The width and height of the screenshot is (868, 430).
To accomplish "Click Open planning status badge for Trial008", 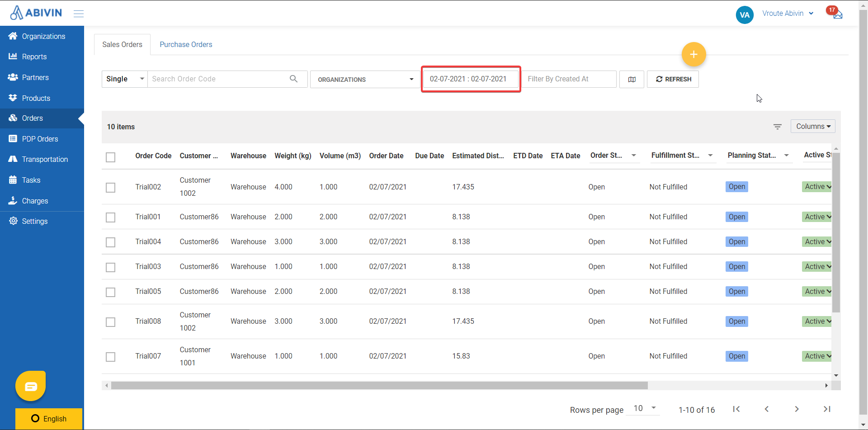I will pos(737,321).
